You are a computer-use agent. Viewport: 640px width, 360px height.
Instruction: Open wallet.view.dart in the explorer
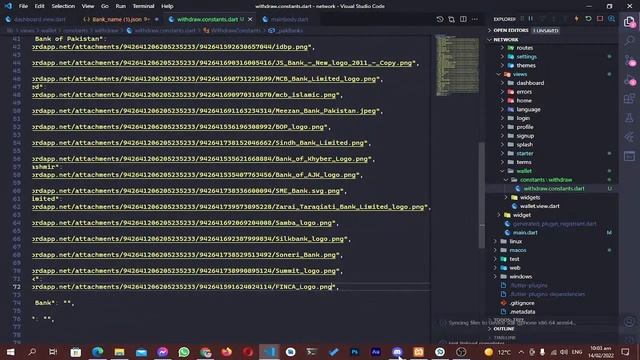coord(539,206)
